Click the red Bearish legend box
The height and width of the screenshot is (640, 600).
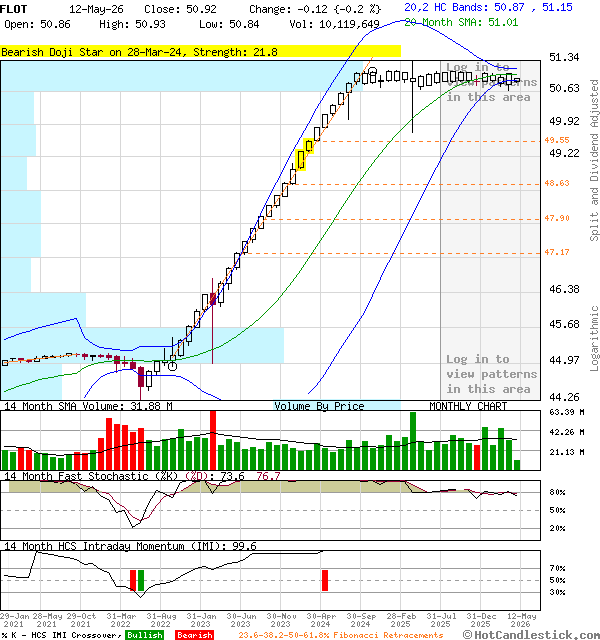pos(194,635)
